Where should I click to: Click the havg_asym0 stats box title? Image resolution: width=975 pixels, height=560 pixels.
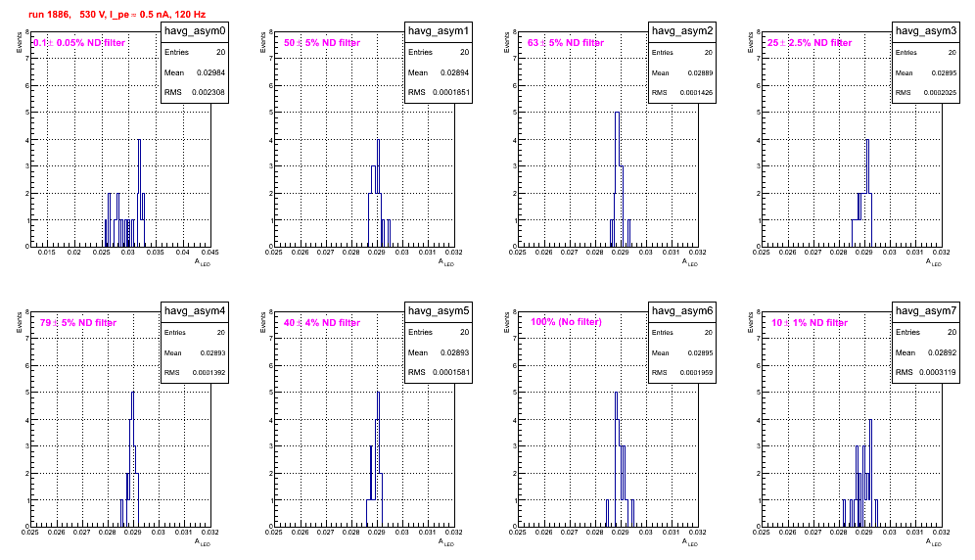195,30
